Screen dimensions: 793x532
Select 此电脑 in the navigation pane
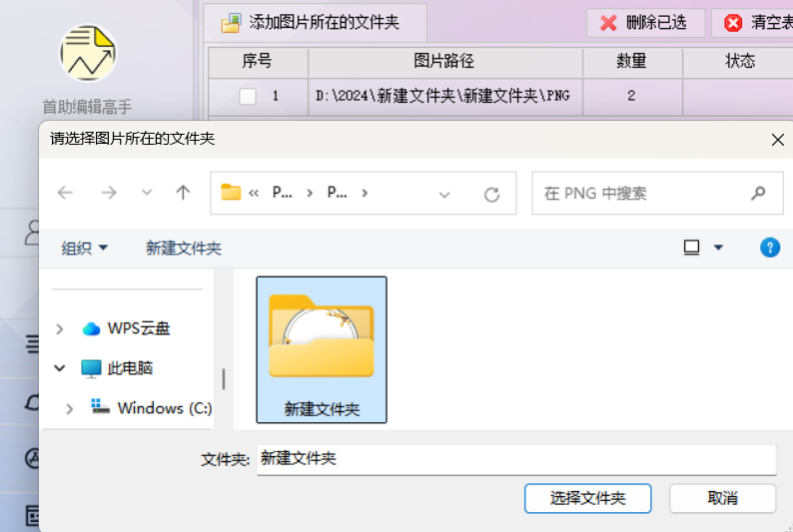point(117,368)
